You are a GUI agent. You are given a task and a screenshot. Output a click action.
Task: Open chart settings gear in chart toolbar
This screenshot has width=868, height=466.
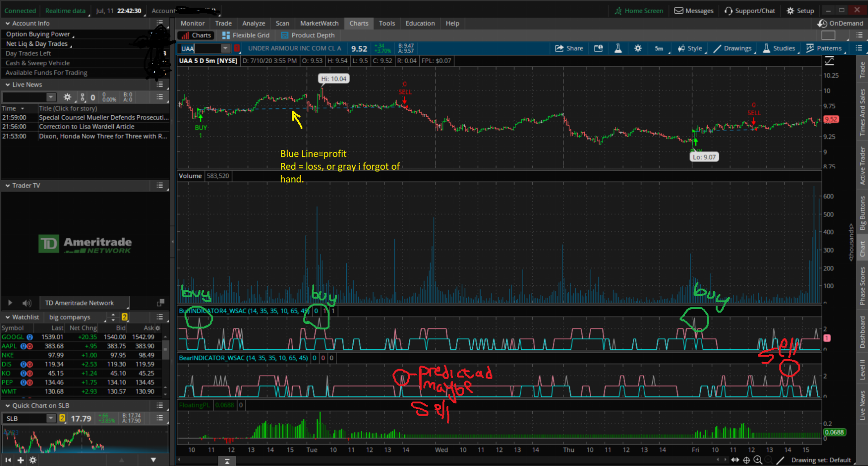pos(638,48)
